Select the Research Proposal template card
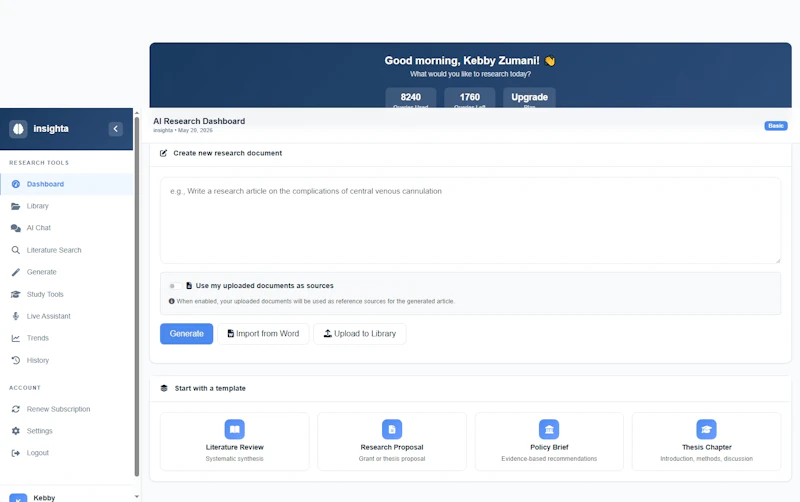The height and width of the screenshot is (502, 800). (392, 441)
